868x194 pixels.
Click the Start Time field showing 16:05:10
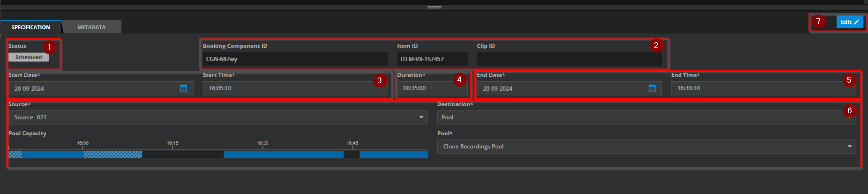point(295,88)
